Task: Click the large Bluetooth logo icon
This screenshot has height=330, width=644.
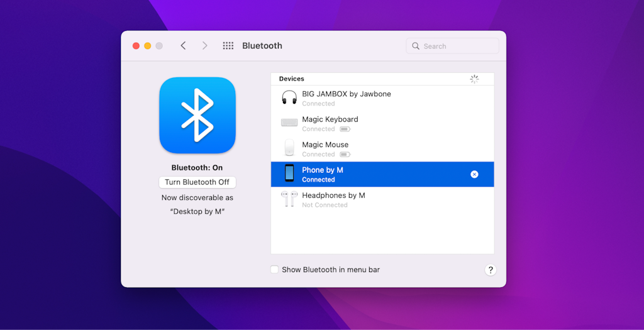Action: click(197, 115)
